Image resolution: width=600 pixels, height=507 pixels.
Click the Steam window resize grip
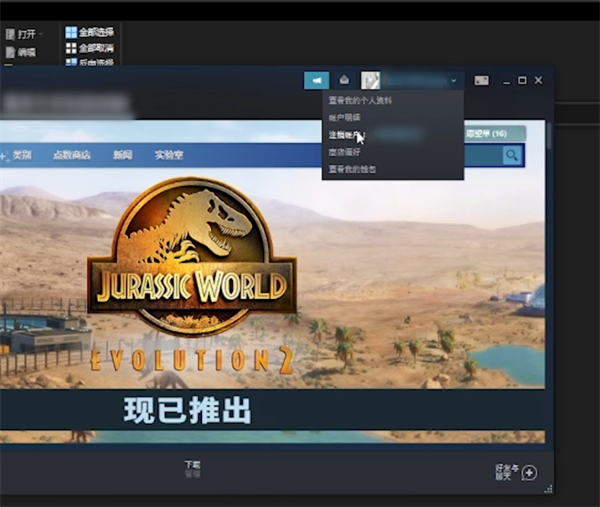(x=549, y=489)
